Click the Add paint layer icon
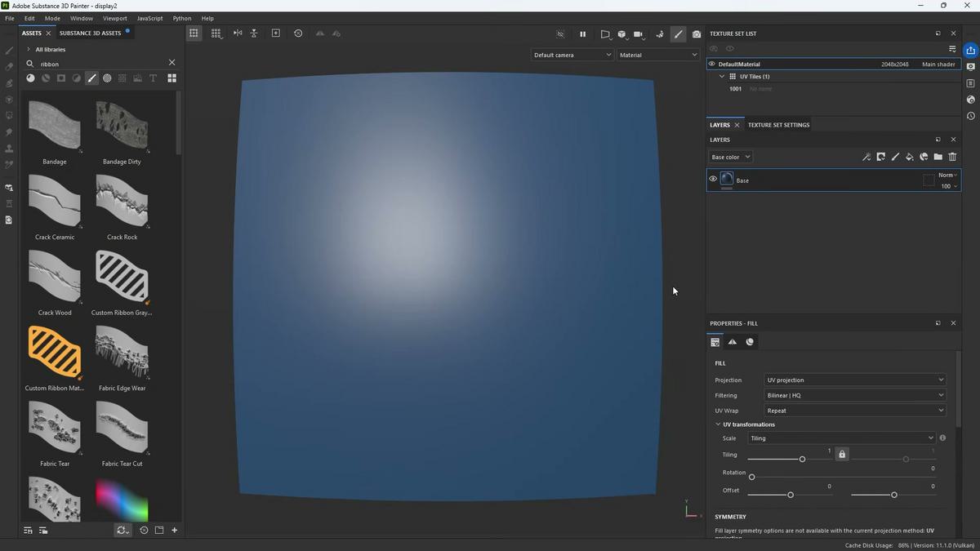Screen dimensions: 980x551 (895, 156)
